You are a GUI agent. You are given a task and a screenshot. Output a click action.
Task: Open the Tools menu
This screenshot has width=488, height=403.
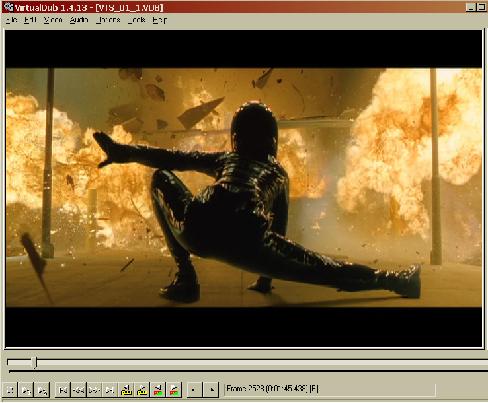point(137,20)
